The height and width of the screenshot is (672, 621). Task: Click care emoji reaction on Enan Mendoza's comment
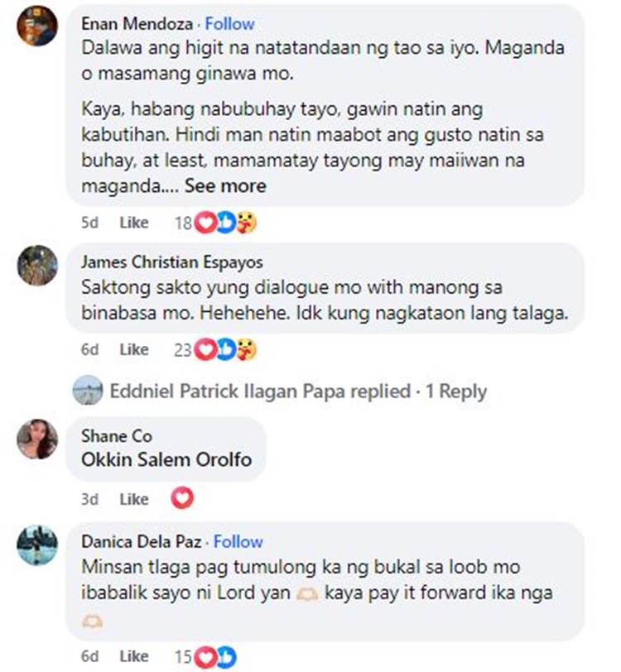(x=246, y=223)
